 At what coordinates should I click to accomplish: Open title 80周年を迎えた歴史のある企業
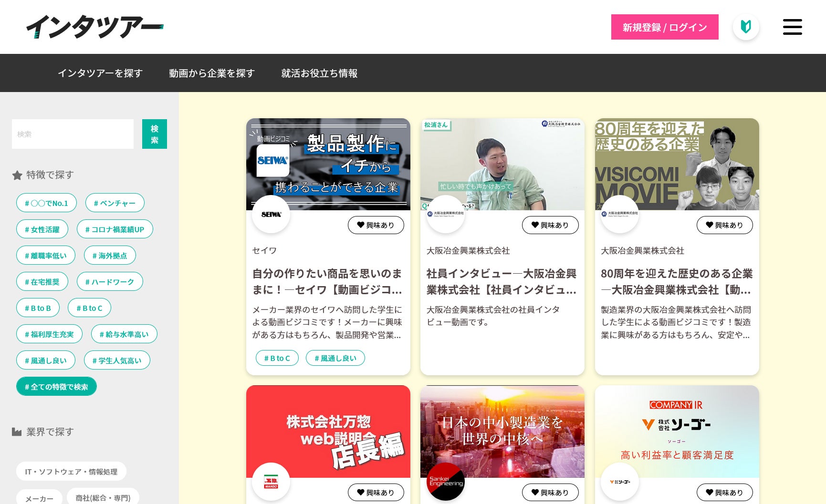676,281
